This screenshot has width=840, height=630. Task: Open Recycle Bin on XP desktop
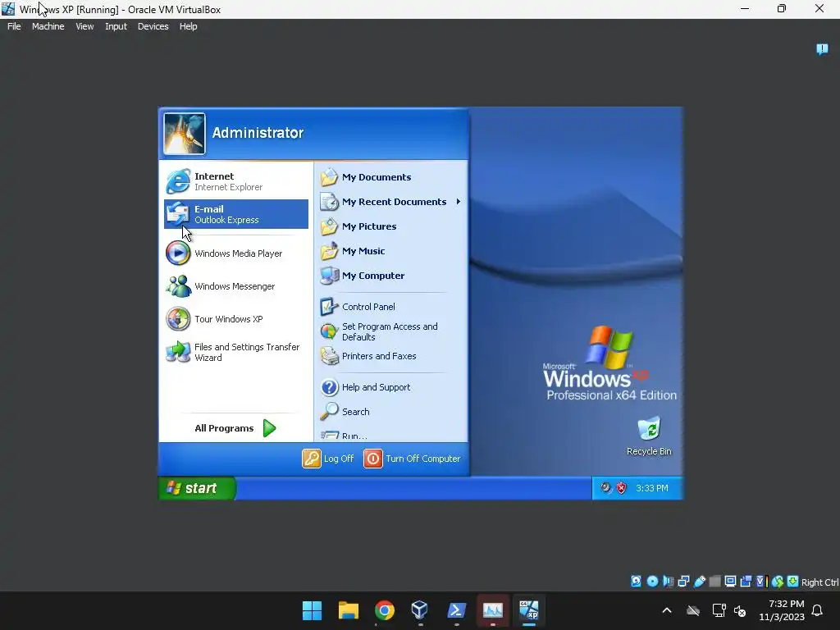tap(649, 436)
